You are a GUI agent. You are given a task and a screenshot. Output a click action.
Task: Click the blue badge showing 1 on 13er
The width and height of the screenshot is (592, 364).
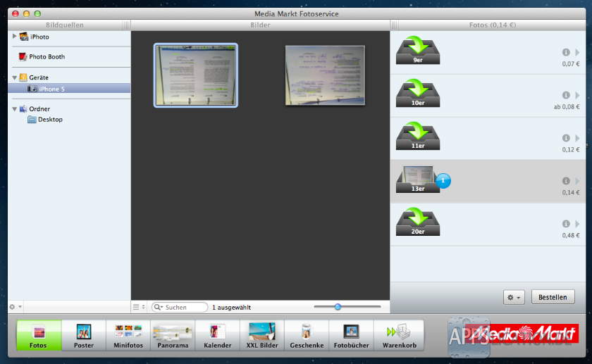point(443,181)
